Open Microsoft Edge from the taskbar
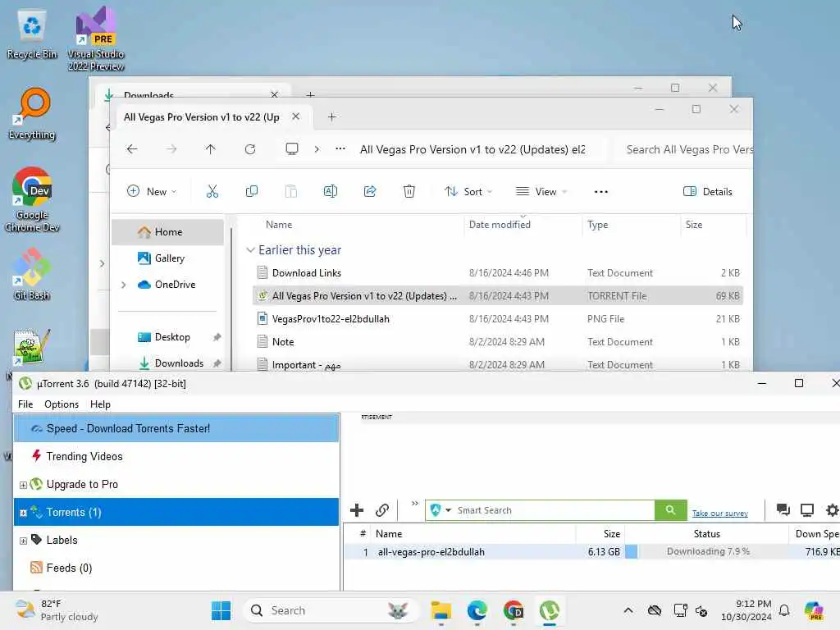Screen dimensions: 840x630 pyautogui.click(x=477, y=610)
